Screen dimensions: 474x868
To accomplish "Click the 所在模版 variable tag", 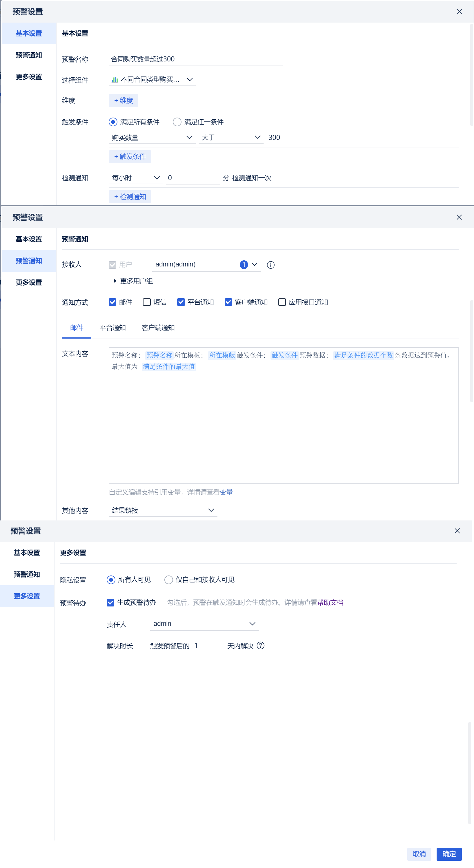I will (222, 355).
